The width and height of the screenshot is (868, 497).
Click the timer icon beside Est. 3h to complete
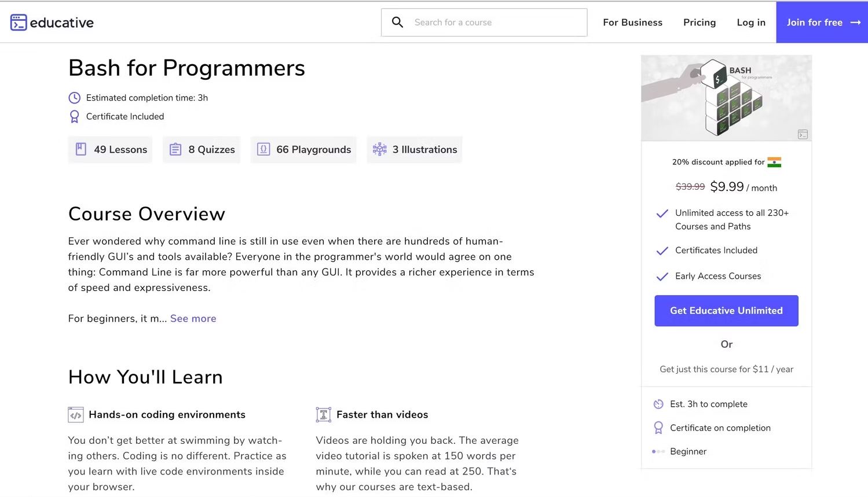[x=658, y=404]
